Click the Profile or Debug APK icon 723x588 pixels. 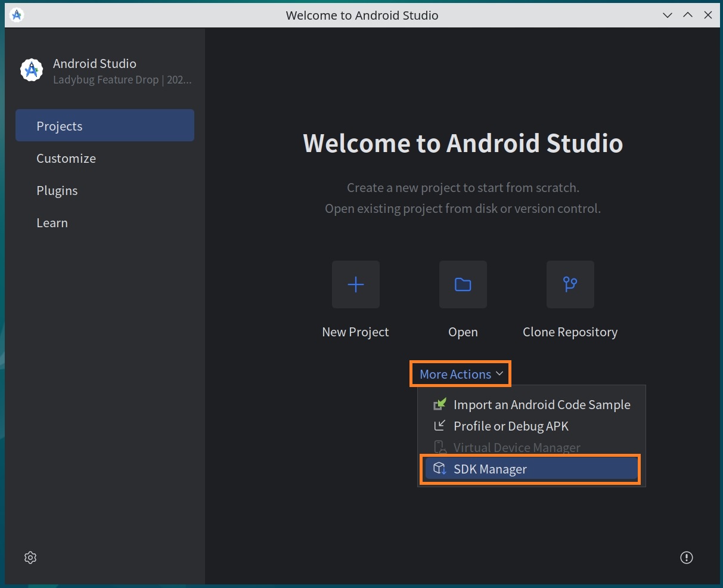pos(440,426)
